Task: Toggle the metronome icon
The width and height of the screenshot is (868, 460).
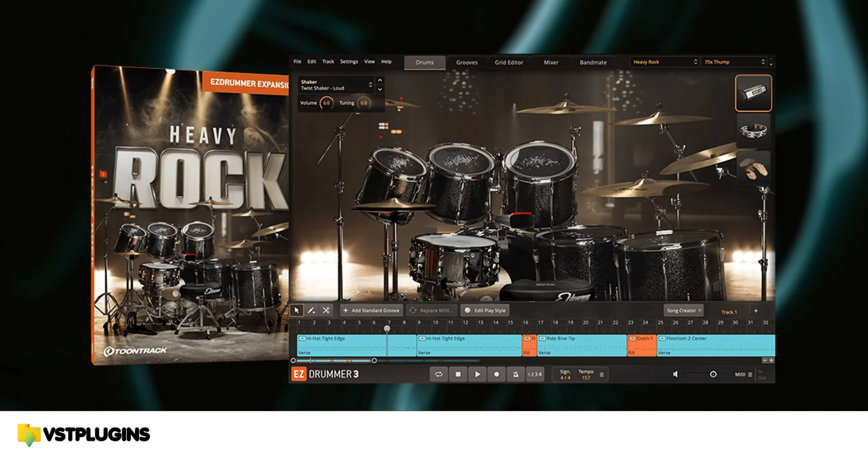Action: [515, 375]
